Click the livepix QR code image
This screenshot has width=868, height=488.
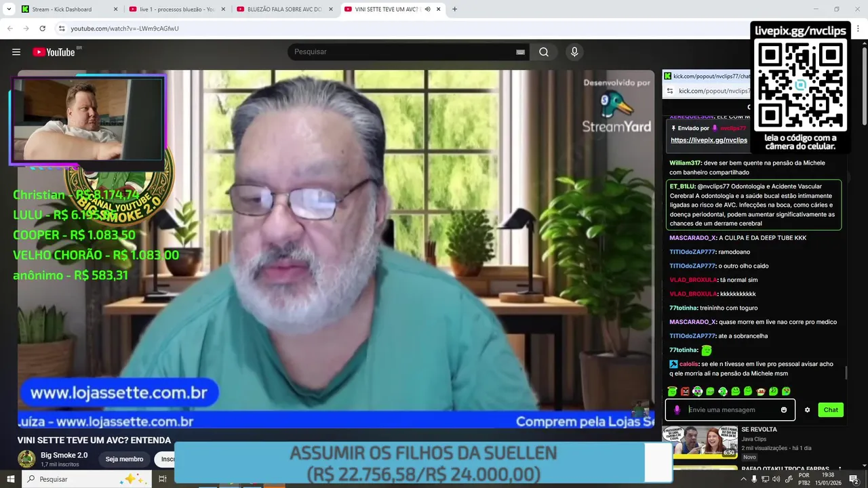point(800,85)
